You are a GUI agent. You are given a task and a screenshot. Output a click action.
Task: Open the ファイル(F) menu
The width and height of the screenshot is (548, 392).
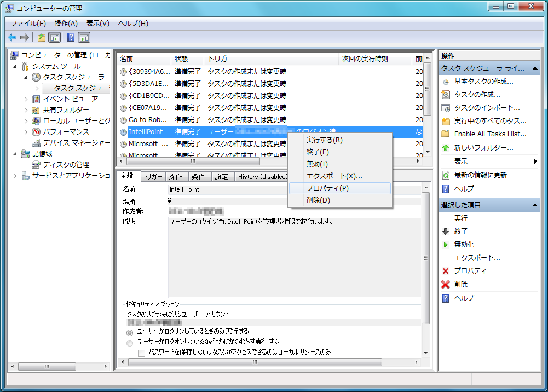click(x=28, y=24)
